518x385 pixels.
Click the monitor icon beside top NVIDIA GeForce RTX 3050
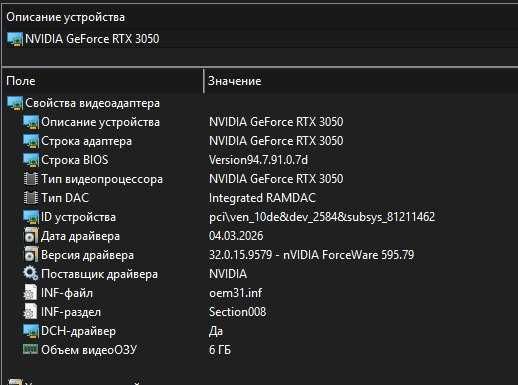click(x=15, y=39)
